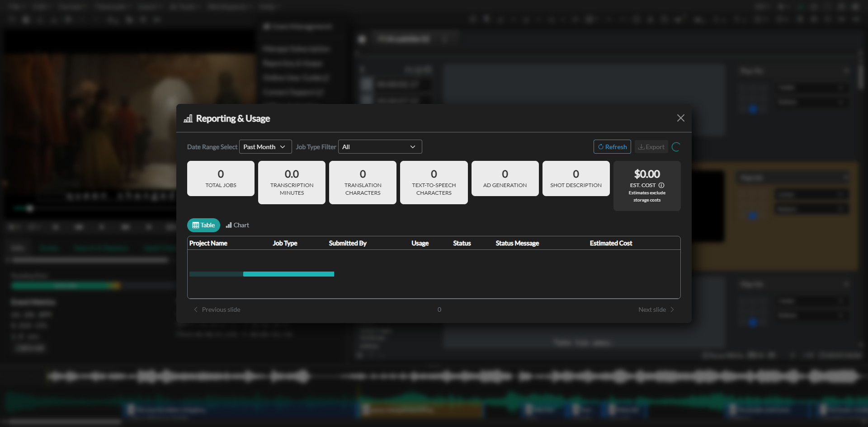The image size is (868, 427).
Task: Click the table loading progress bar
Action: (262, 274)
